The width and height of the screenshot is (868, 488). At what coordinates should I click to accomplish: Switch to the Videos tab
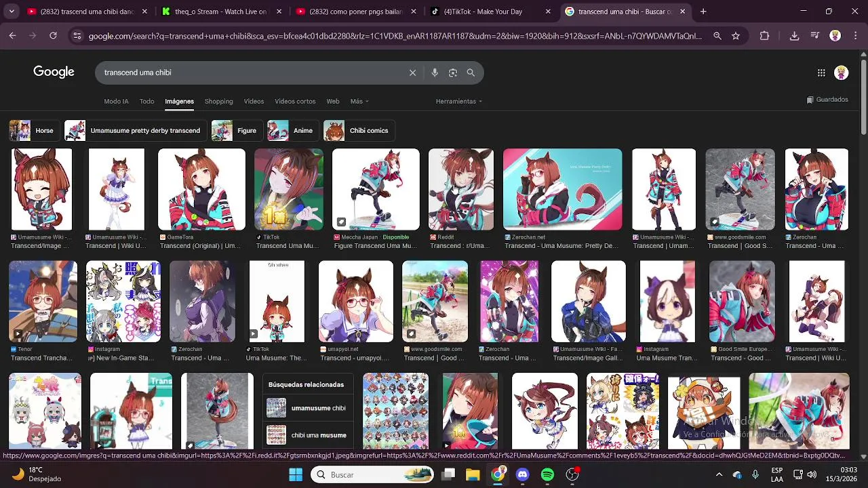pyautogui.click(x=254, y=101)
